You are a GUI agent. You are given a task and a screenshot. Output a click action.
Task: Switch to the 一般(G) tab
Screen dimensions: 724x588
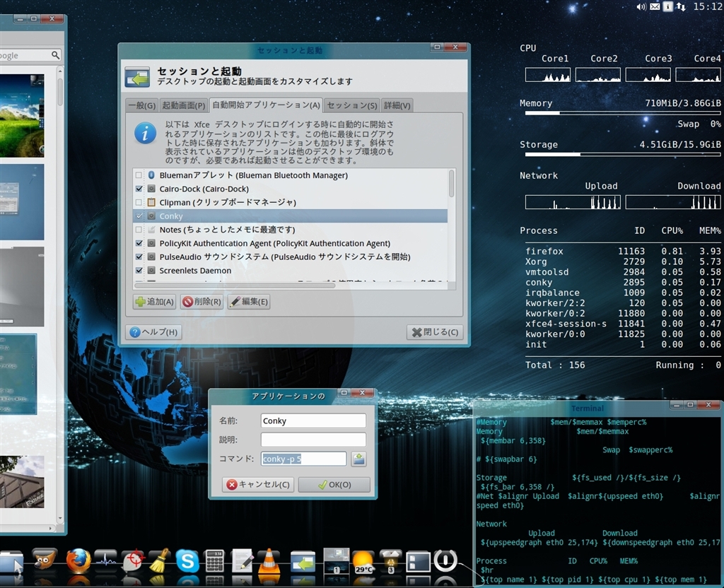coord(141,105)
